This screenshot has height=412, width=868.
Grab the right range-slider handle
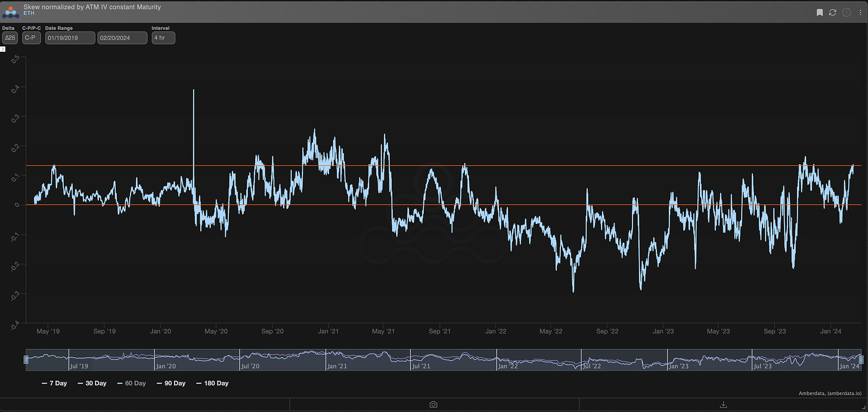pos(861,360)
